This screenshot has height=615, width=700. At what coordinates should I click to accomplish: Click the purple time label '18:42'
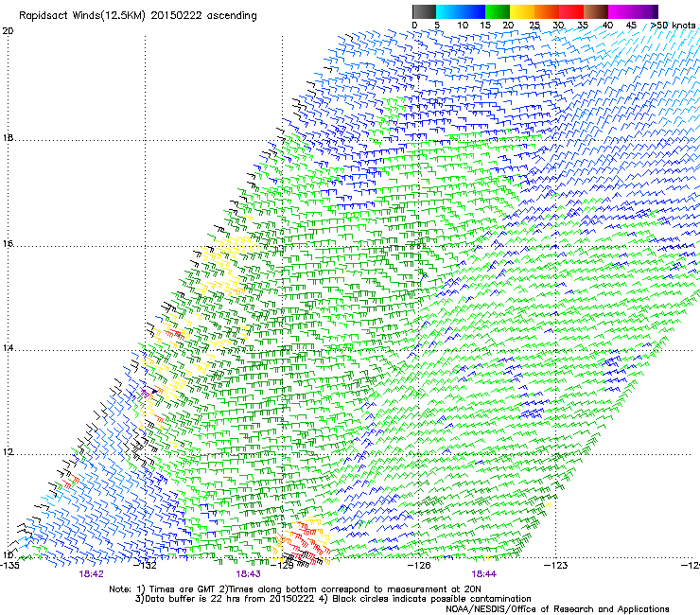point(91,574)
